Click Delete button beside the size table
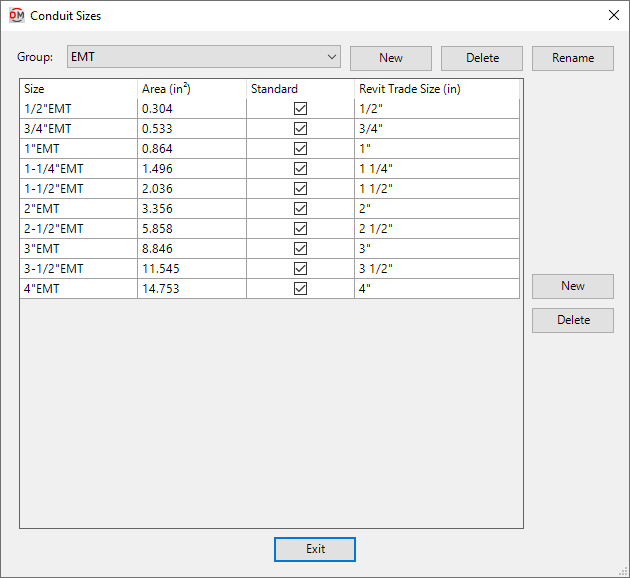Image resolution: width=630 pixels, height=578 pixels. click(x=573, y=320)
